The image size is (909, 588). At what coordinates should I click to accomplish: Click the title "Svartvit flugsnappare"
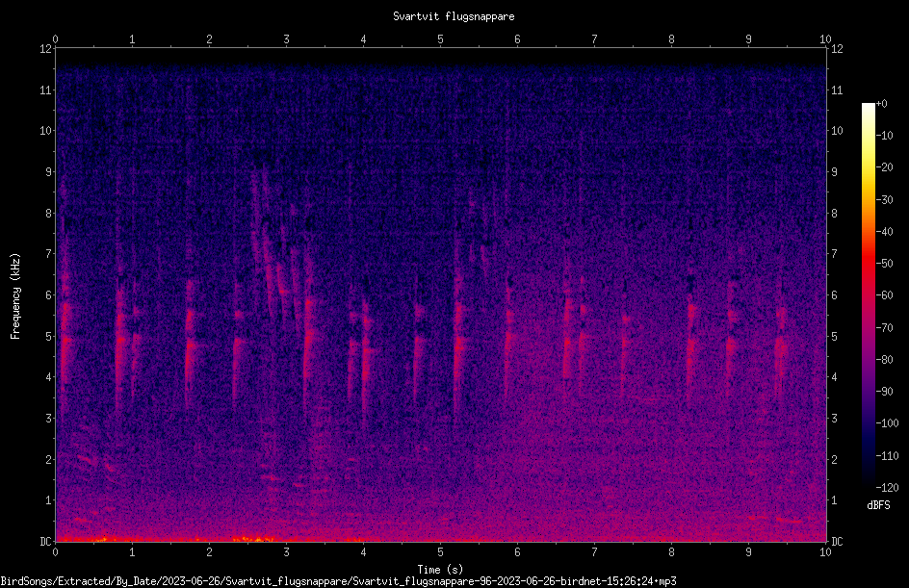454,16
